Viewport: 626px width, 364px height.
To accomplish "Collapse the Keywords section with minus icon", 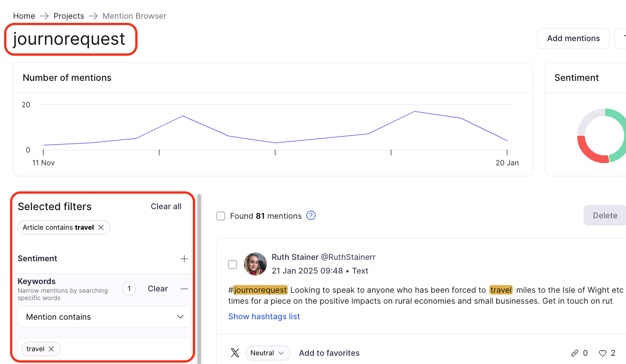I will click(x=184, y=289).
